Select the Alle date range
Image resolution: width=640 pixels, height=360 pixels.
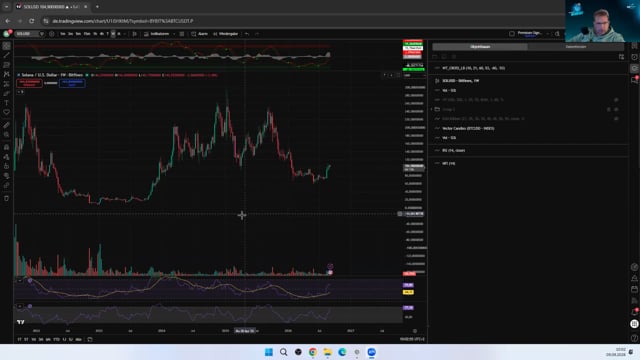coord(78,340)
